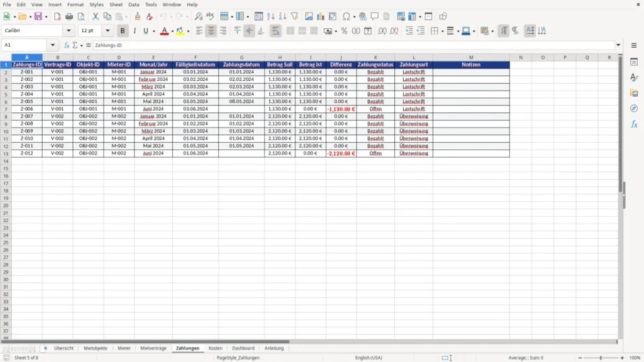Click Sort Descending icon
Screen dimensions: 644x362
(x=282, y=16)
